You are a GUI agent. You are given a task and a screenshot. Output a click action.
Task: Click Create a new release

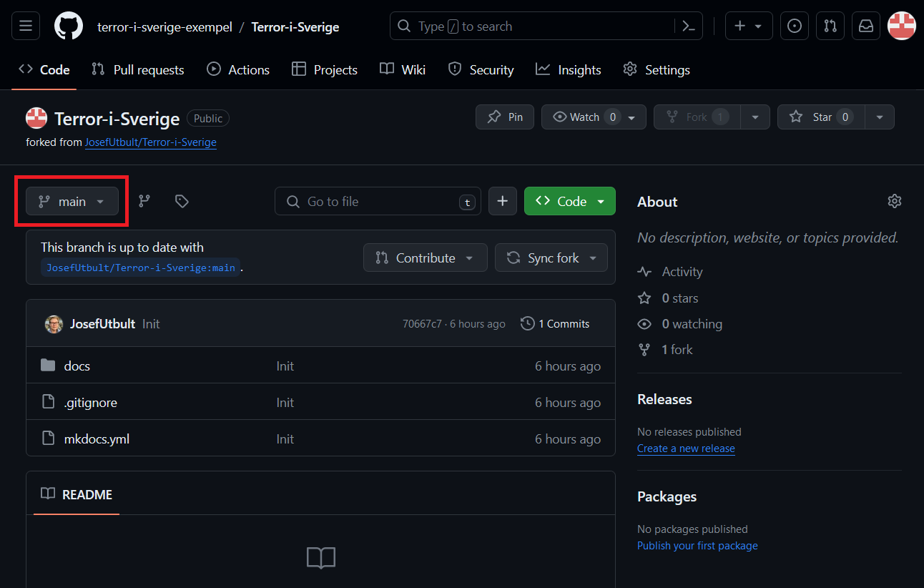[x=686, y=449]
